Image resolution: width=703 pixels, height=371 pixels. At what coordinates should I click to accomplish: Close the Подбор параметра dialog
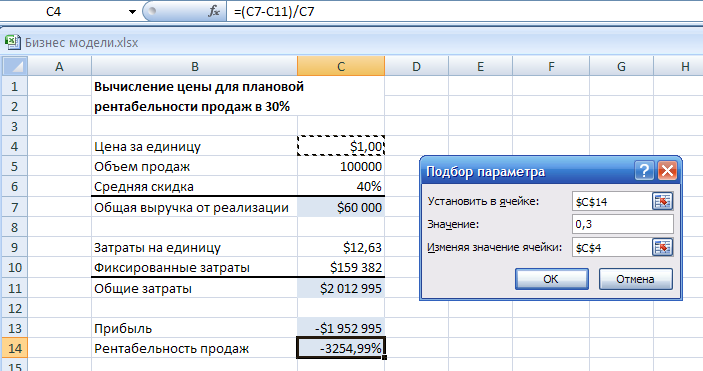pos(667,171)
